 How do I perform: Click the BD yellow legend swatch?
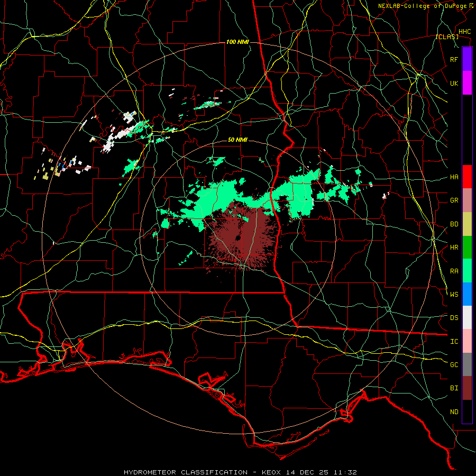pos(467,224)
